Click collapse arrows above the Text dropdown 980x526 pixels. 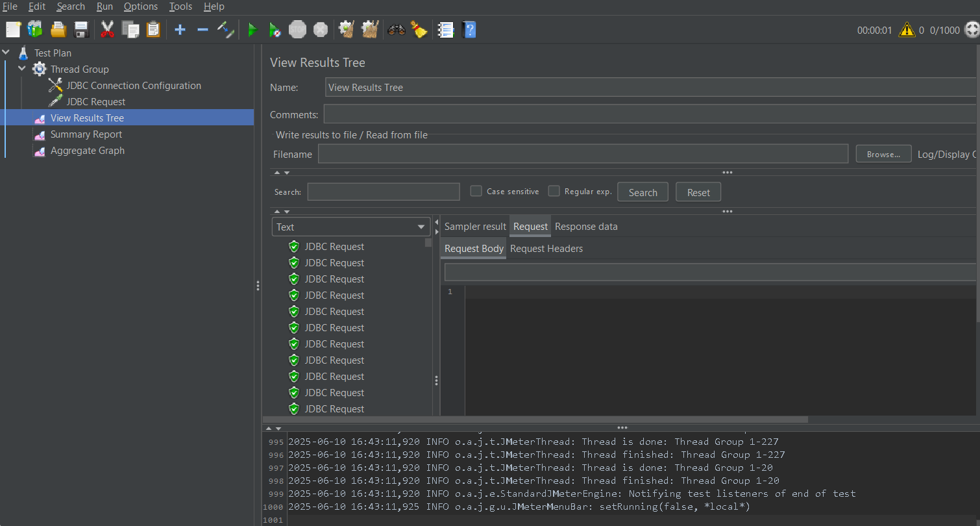pyautogui.click(x=282, y=212)
